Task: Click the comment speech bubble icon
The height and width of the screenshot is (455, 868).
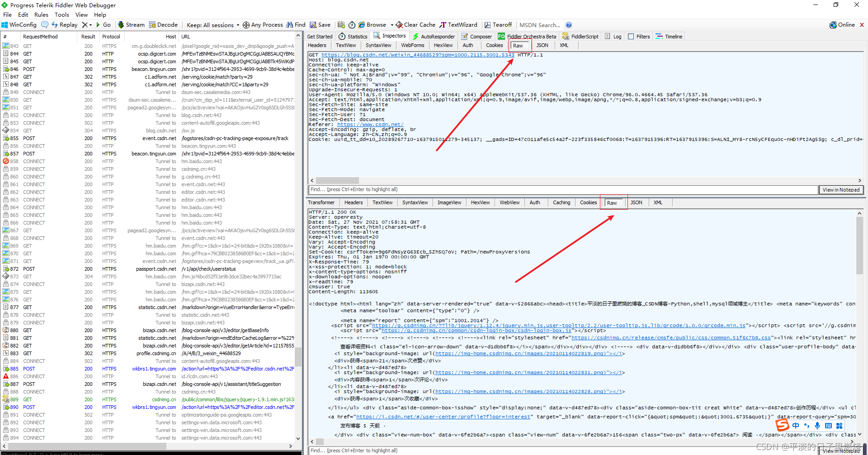Action: [44, 25]
